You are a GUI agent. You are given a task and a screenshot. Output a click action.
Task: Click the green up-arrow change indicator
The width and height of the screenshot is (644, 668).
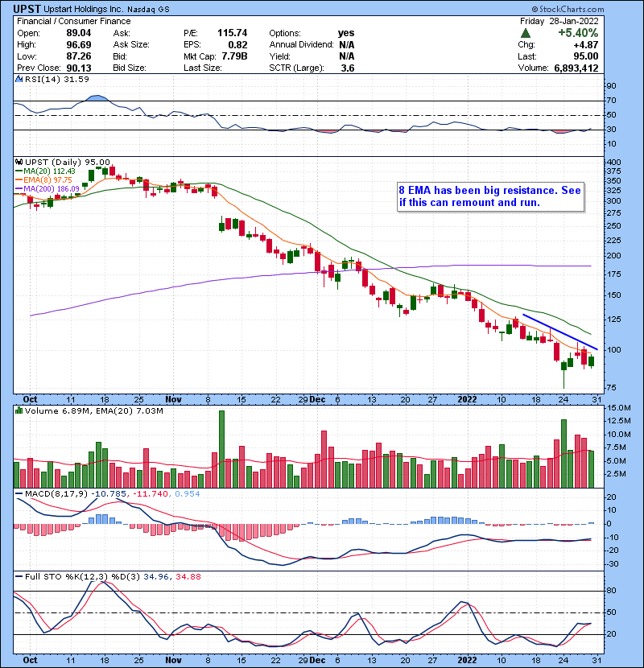click(526, 33)
